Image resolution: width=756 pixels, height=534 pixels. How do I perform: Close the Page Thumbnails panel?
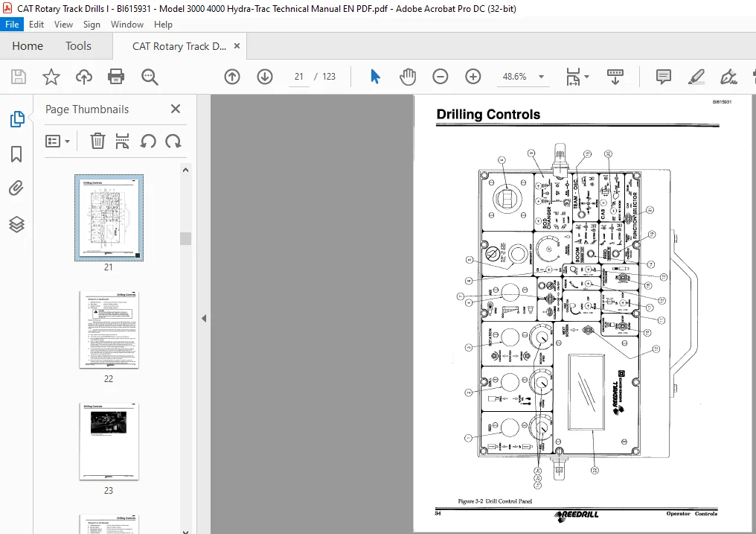pos(176,109)
